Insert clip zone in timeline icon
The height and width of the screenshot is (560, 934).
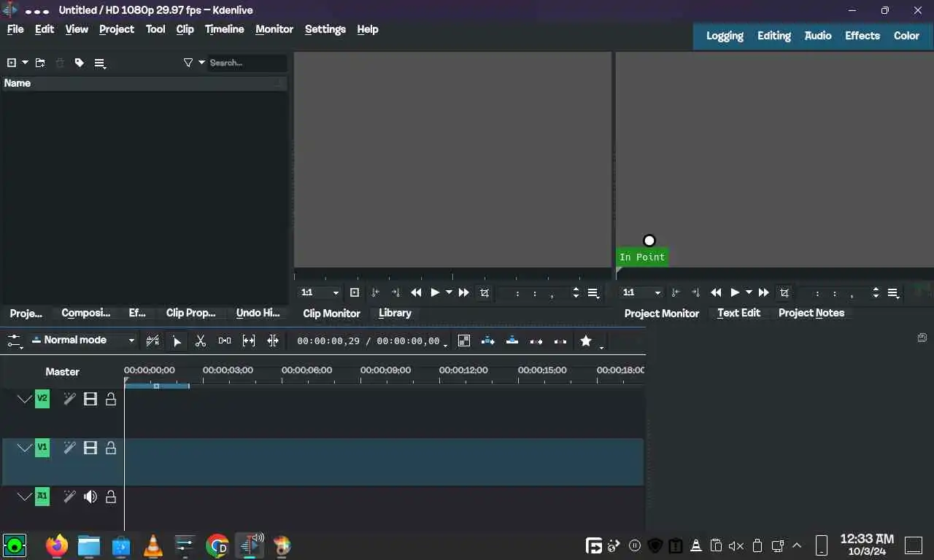488,341
